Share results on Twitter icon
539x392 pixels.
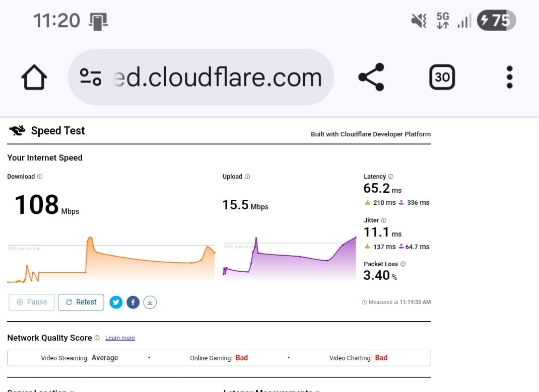[116, 302]
